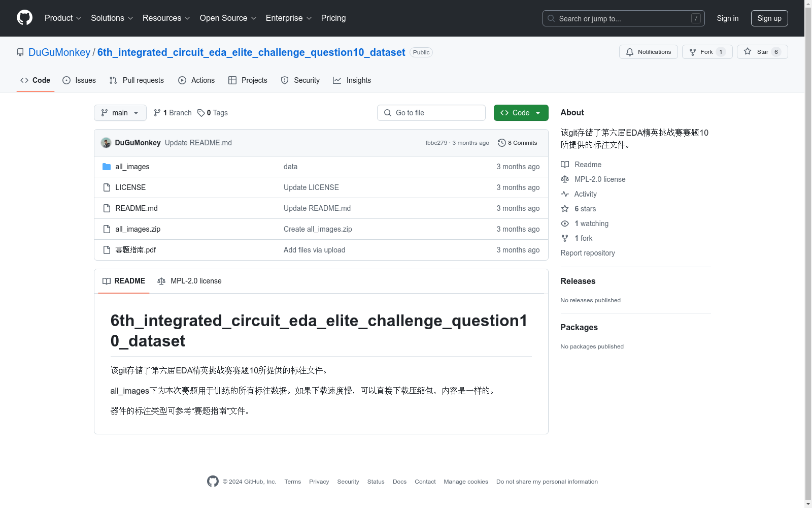Go to the Pricing page

coord(333,18)
